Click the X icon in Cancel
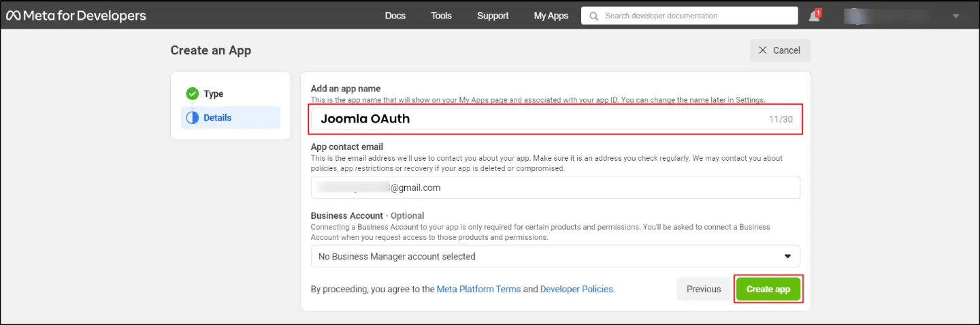 click(762, 50)
